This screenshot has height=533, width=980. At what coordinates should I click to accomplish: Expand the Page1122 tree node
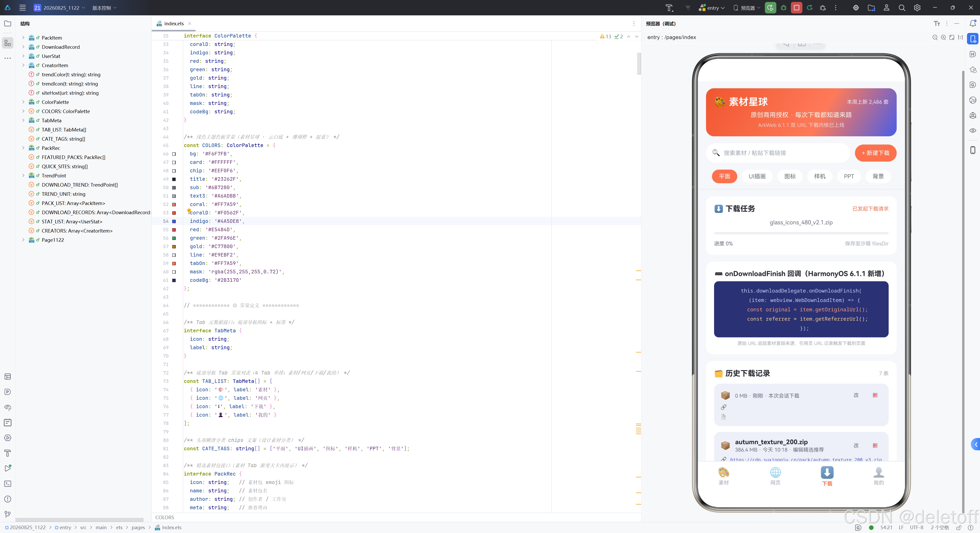pyautogui.click(x=23, y=240)
